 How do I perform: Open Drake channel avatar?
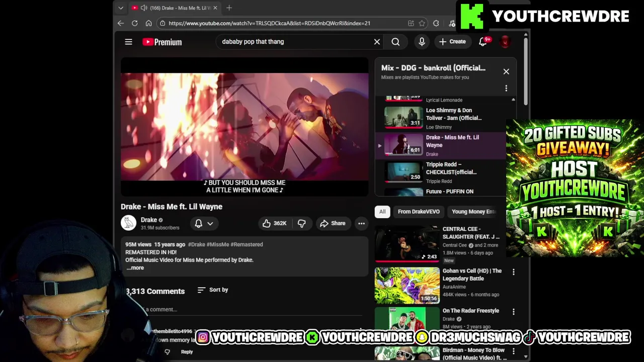(128, 223)
